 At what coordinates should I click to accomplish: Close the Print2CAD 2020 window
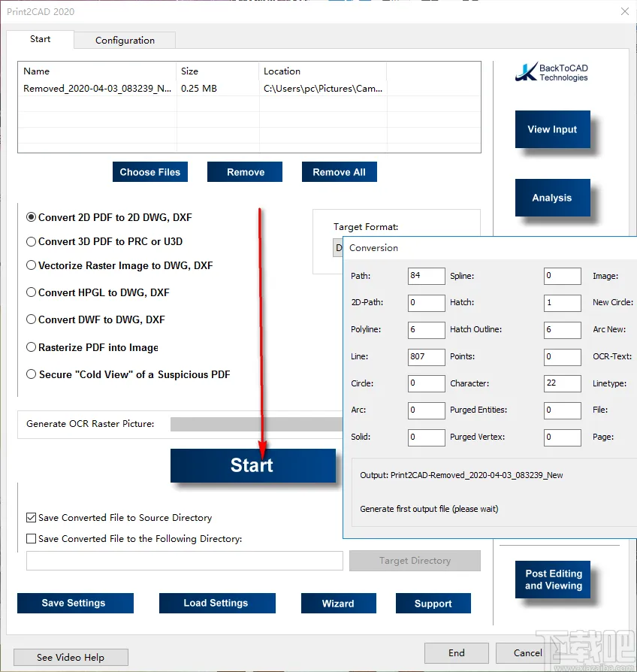tap(624, 11)
